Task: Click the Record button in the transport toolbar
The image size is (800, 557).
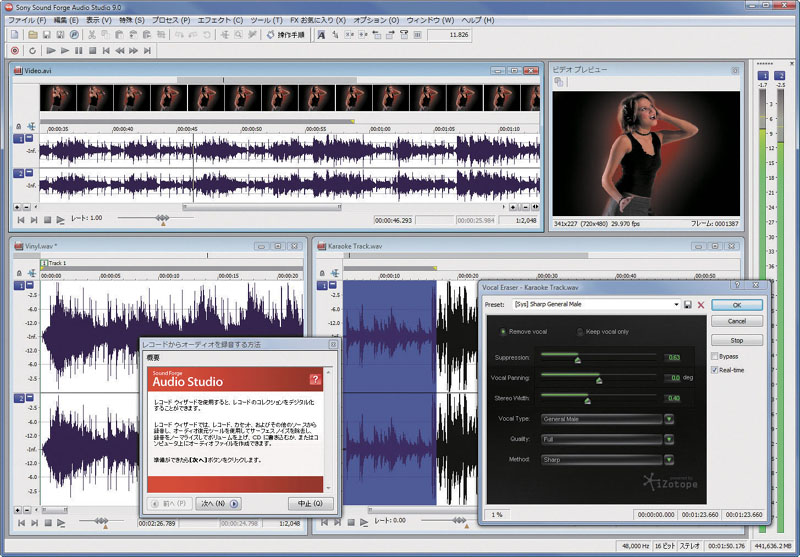Action: pos(14,50)
